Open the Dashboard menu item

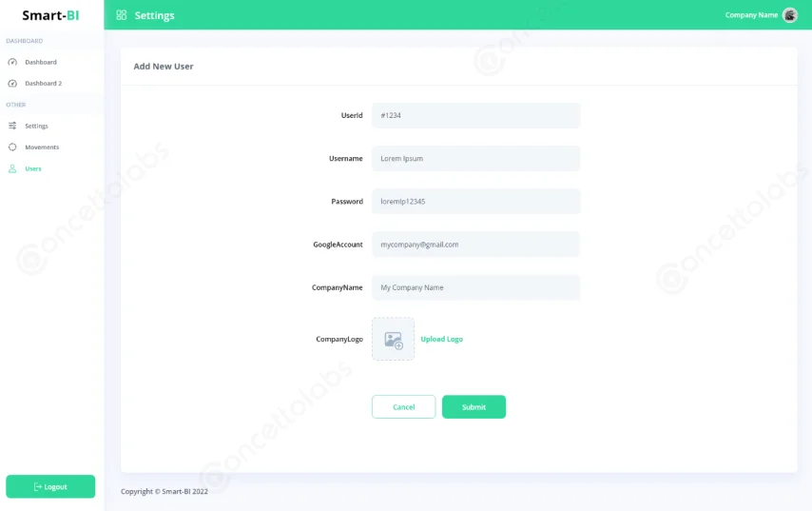(x=41, y=62)
